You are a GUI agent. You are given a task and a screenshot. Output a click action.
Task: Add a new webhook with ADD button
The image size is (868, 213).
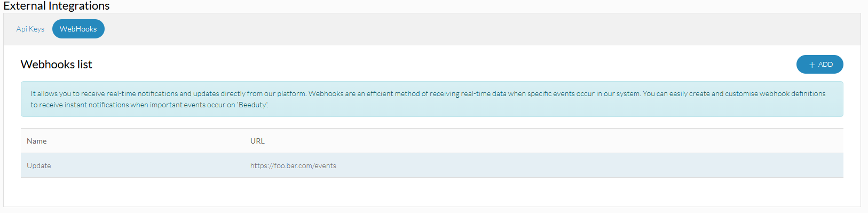click(x=819, y=65)
